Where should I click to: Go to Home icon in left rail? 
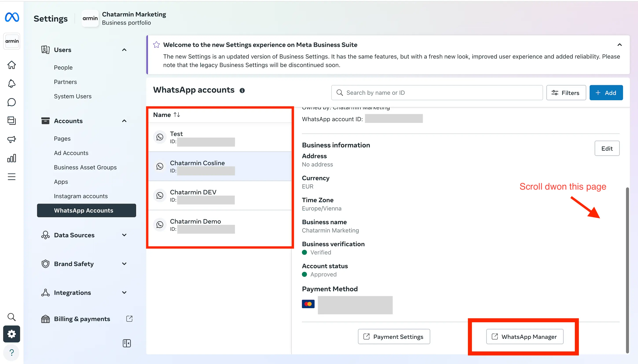(x=11, y=65)
